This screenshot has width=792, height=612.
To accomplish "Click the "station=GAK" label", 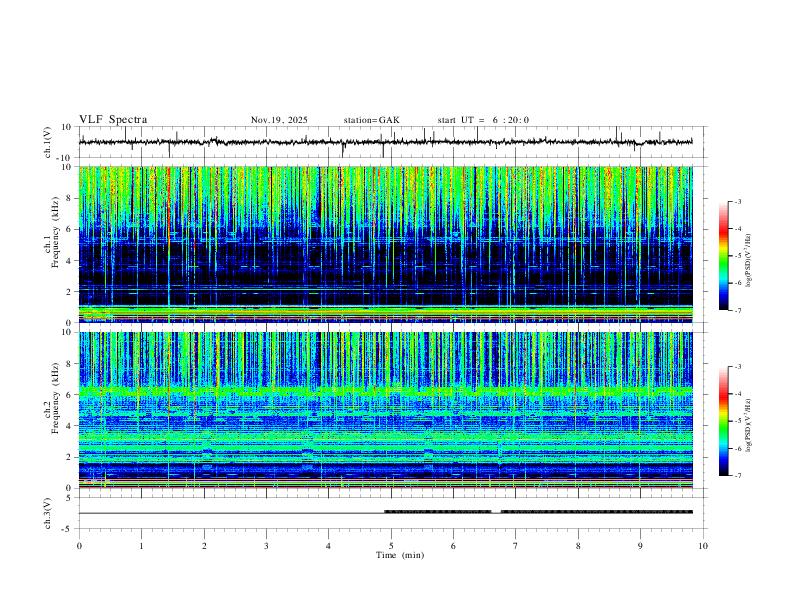I will 371,120.
